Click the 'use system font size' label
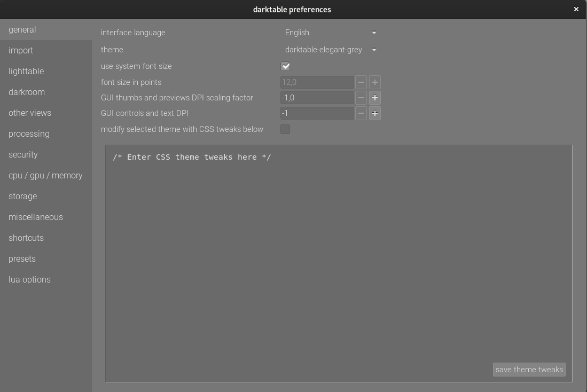 click(136, 66)
